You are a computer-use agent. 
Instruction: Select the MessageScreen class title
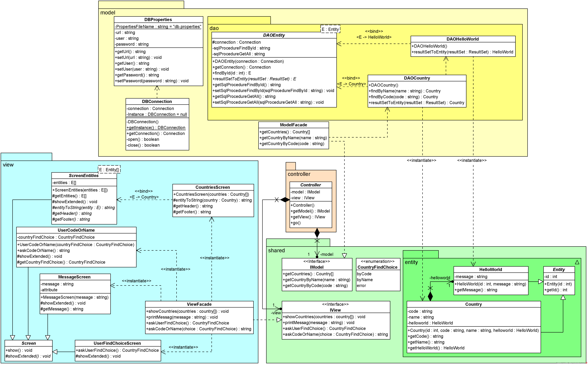pyautogui.click(x=74, y=277)
